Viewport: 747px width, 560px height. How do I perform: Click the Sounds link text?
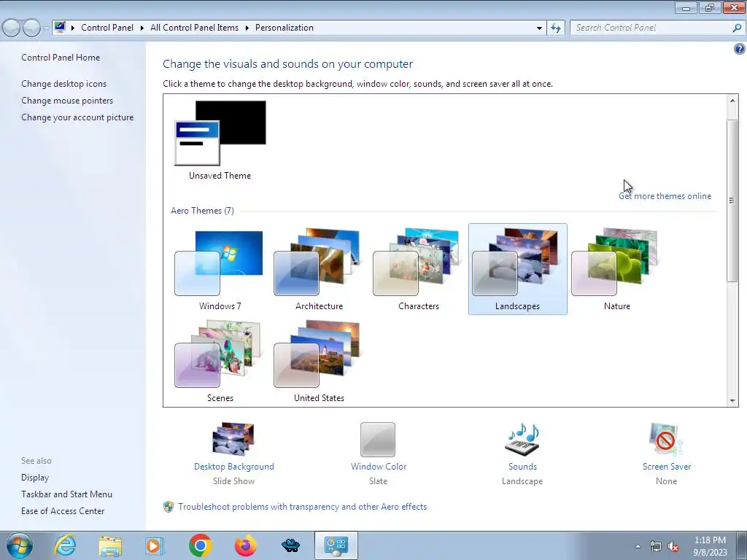point(522,467)
